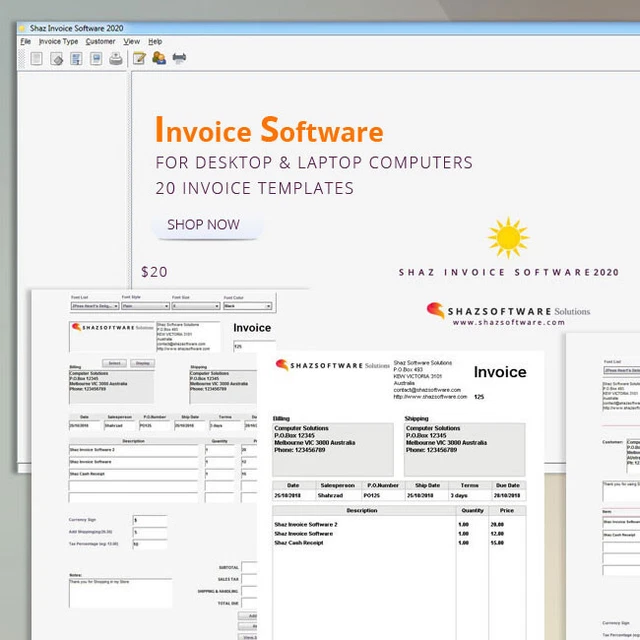640x640 pixels.
Task: Open the Font Color dropdown showing Black
Action: click(247, 306)
